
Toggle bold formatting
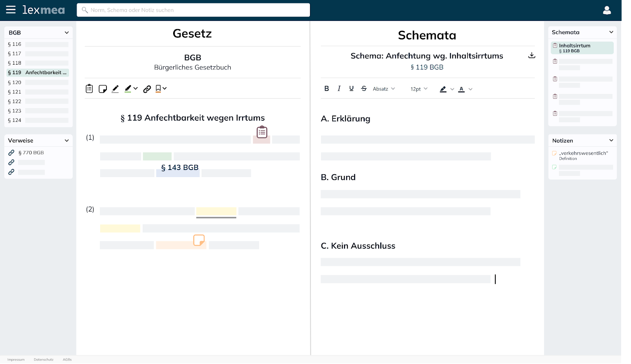(x=327, y=89)
